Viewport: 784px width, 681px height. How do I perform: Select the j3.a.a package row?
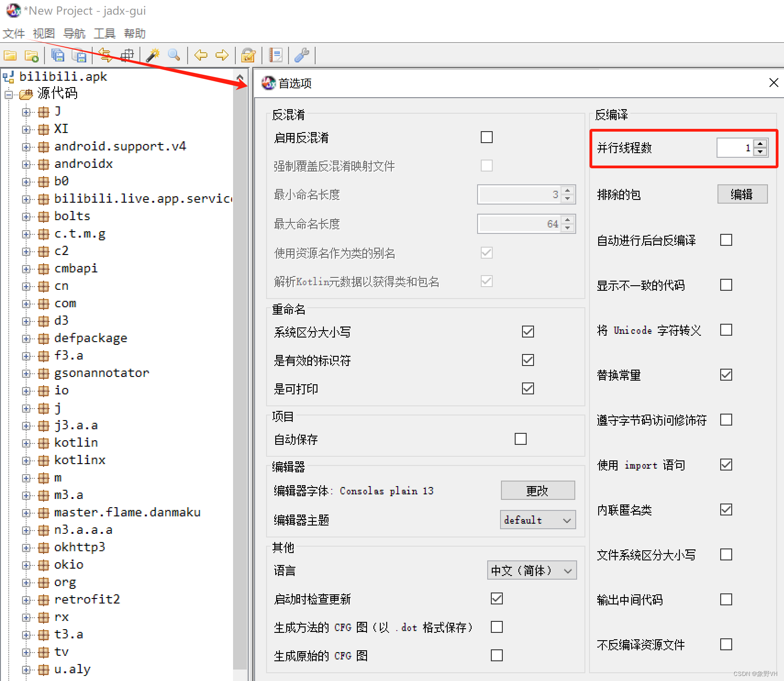[x=76, y=426]
